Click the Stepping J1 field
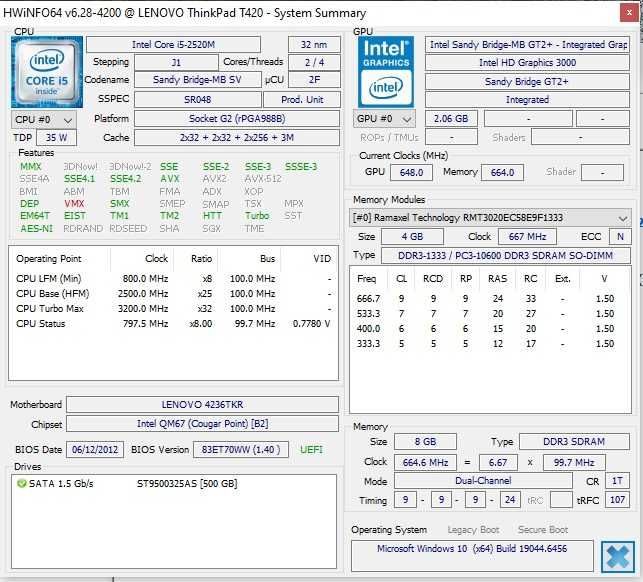643x582 pixels. tap(176, 62)
